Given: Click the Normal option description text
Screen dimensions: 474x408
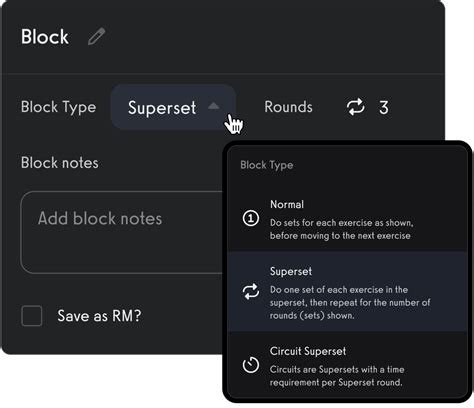Looking at the screenshot, I should tap(342, 229).
